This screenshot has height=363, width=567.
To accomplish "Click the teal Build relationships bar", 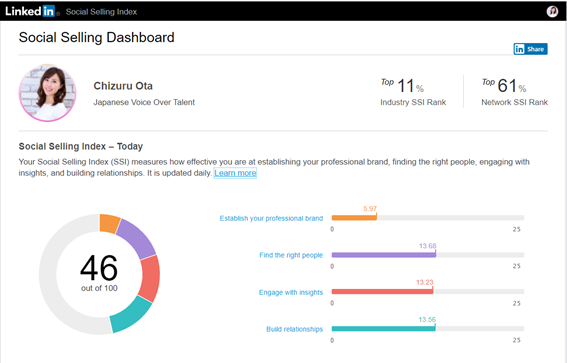I will click(x=383, y=328).
